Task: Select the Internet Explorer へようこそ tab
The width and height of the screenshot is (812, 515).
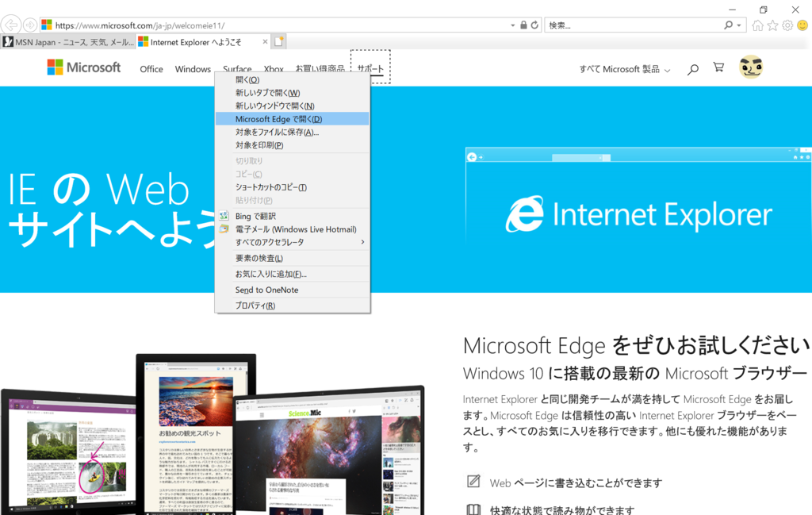Action: point(204,42)
